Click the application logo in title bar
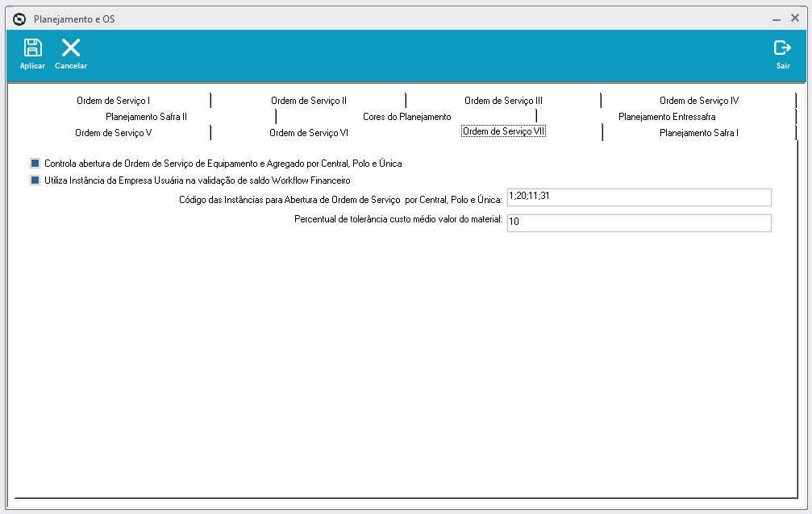This screenshot has height=514, width=812. pyautogui.click(x=19, y=19)
